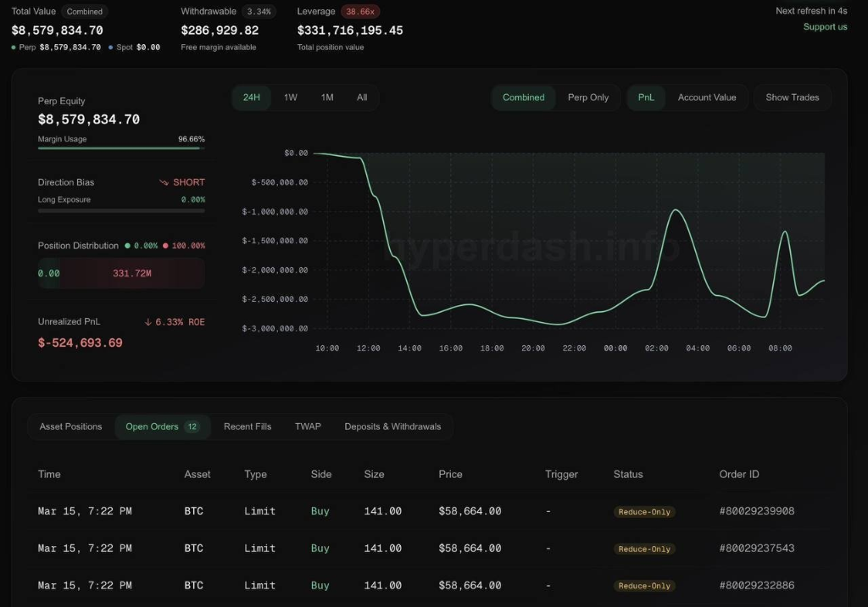Screen dimensions: 868x607
Task: Click the red 100.00% distribution dot
Action: 165,245
